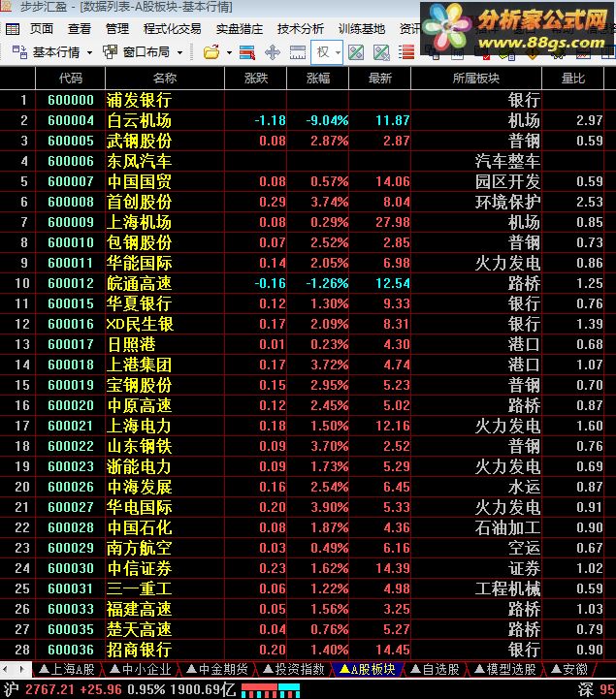Click stock code 600028

pyautogui.click(x=71, y=527)
